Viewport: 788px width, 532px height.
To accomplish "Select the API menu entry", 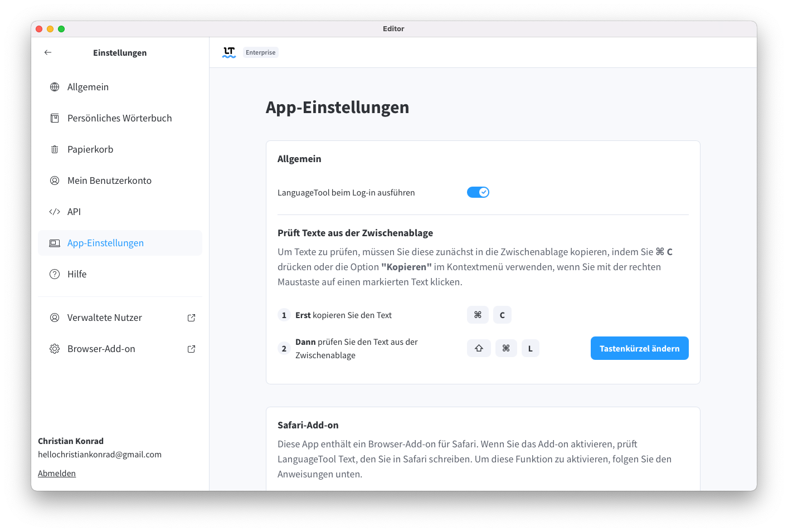I will pos(120,212).
